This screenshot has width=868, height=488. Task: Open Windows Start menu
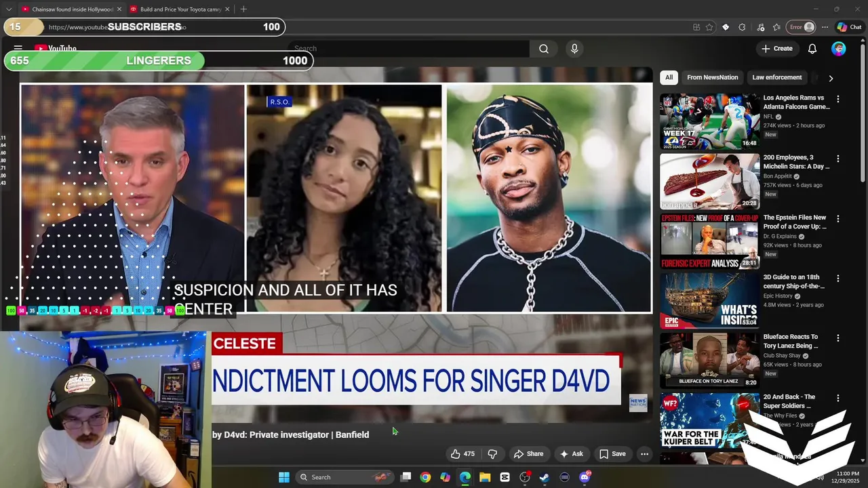click(284, 477)
